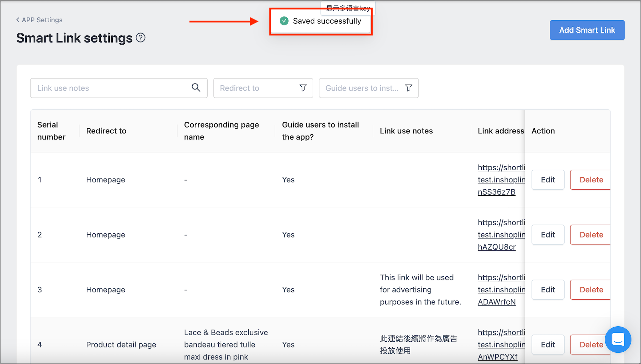Click the Smart Link settings heading

74,38
